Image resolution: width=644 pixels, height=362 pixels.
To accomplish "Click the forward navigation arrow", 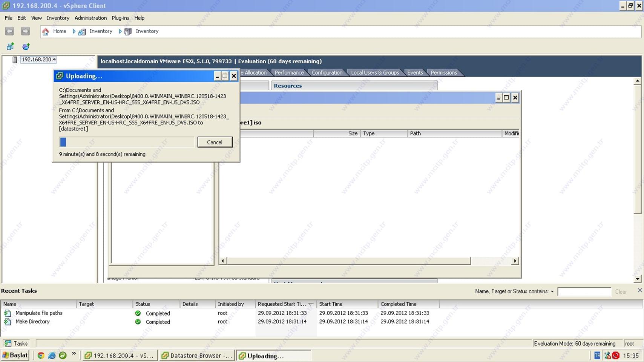I will 25,31.
